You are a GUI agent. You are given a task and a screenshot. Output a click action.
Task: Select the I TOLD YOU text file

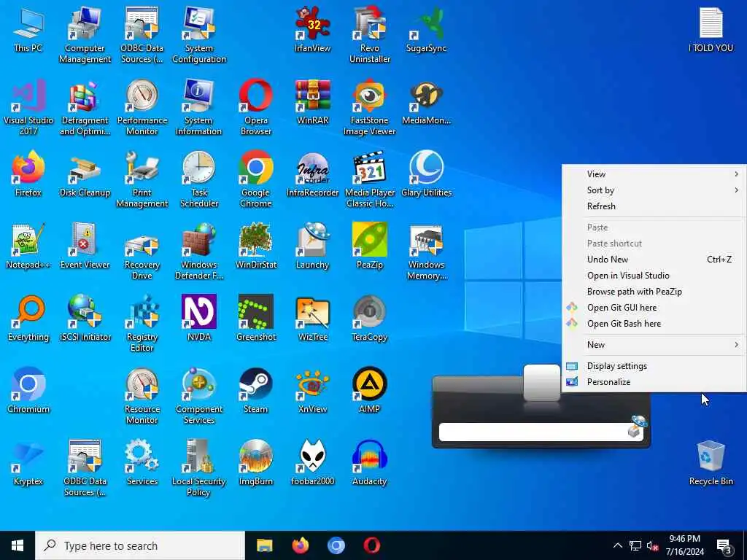point(711,29)
